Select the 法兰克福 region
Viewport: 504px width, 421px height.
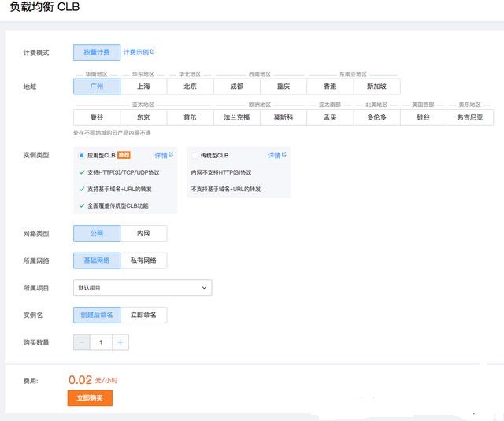click(236, 117)
